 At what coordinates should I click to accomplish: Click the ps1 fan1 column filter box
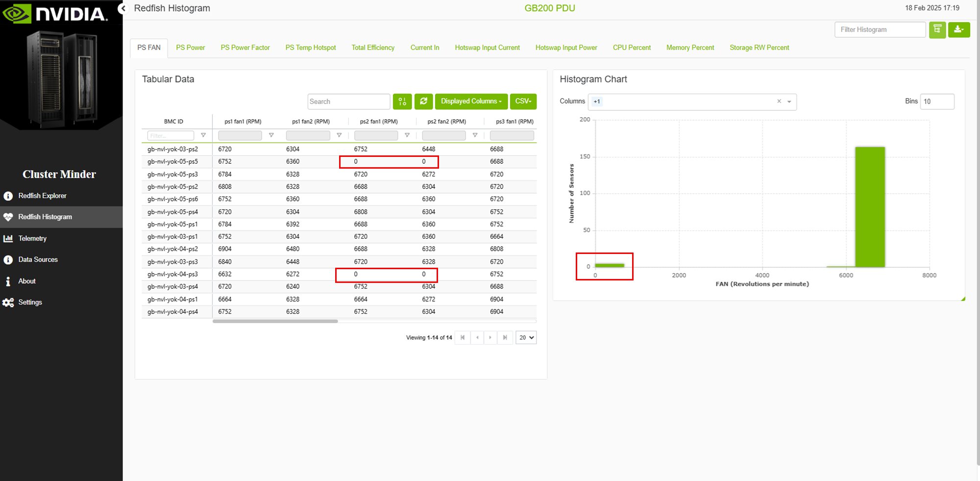[240, 136]
